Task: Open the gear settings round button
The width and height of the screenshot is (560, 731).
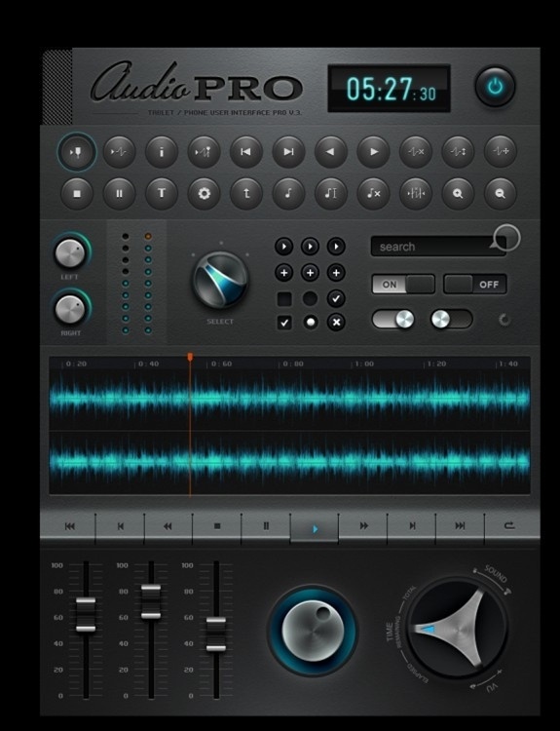Action: coord(205,193)
